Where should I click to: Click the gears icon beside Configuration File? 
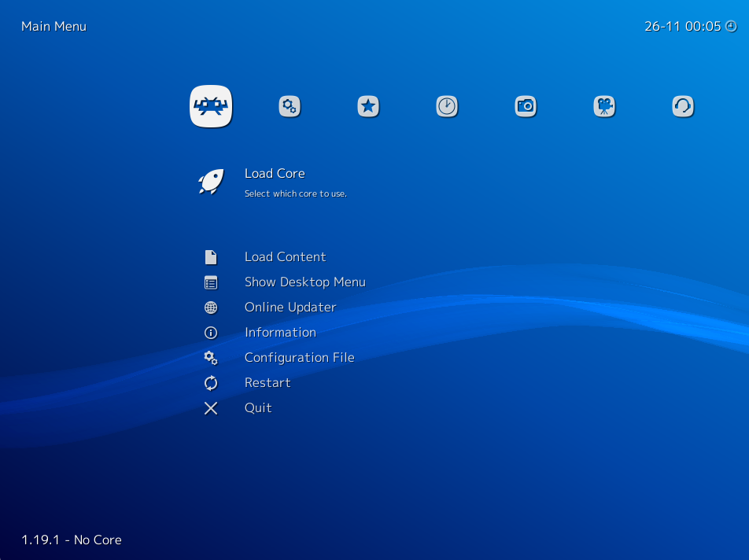point(211,358)
